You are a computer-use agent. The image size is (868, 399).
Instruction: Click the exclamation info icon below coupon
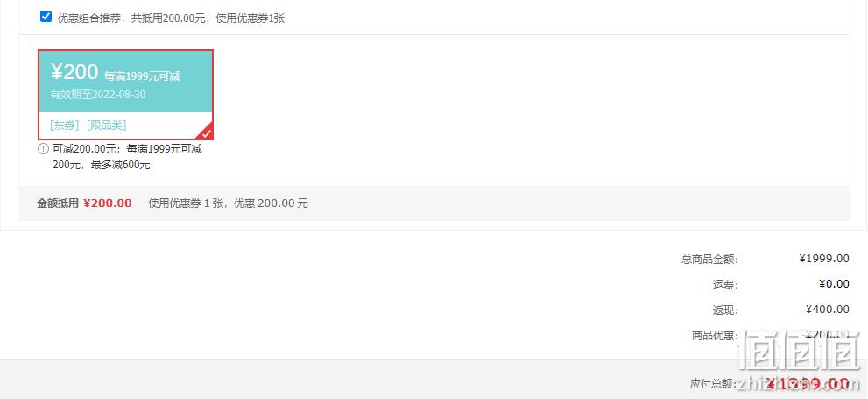43,149
